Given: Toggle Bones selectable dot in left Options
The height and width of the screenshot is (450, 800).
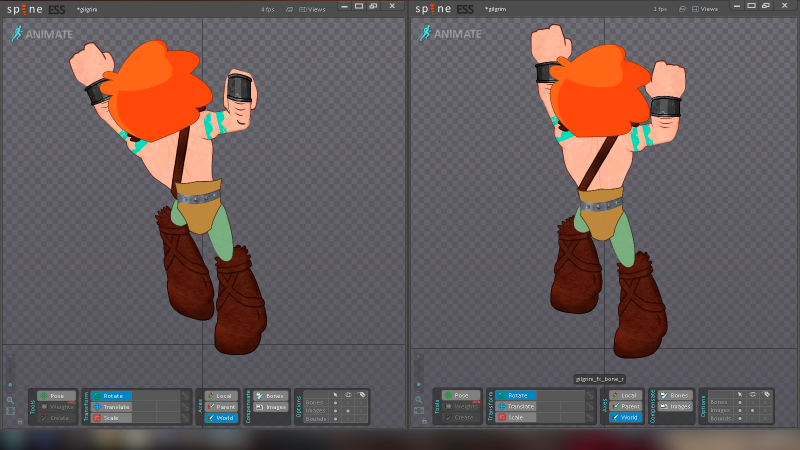Looking at the screenshot, I should point(335,403).
